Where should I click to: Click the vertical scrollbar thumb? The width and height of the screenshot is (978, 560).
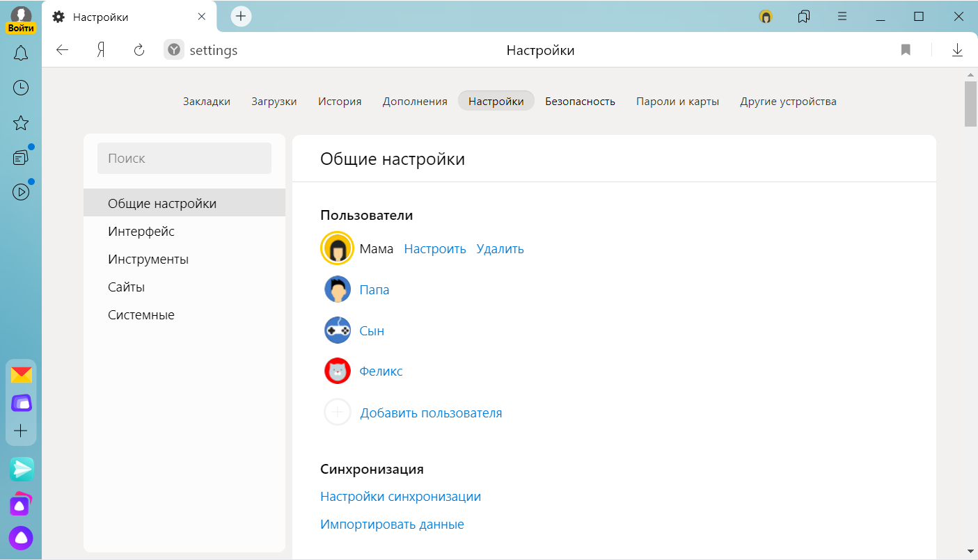[970, 104]
